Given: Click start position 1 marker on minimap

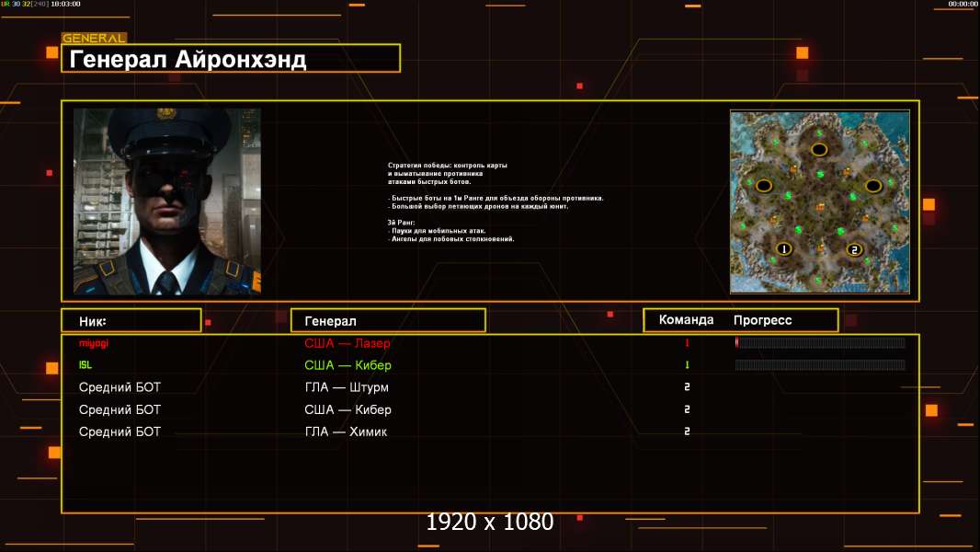Looking at the screenshot, I should coord(784,248).
